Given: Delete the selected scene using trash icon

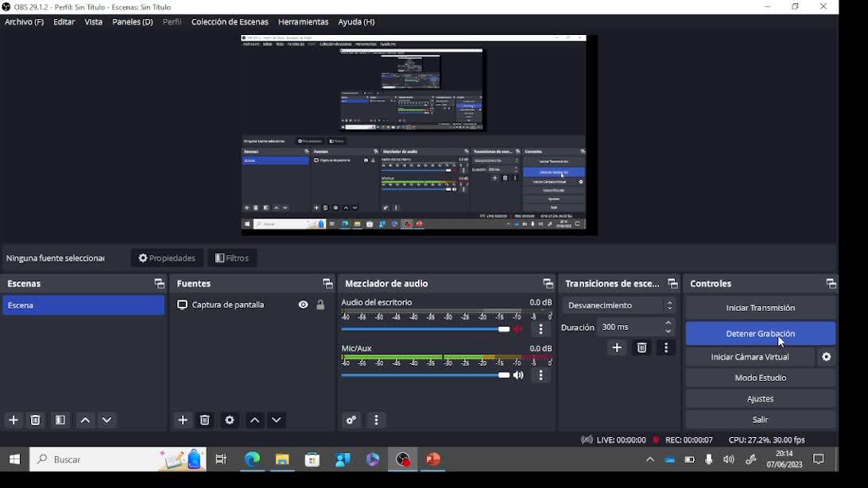Looking at the screenshot, I should (x=36, y=420).
